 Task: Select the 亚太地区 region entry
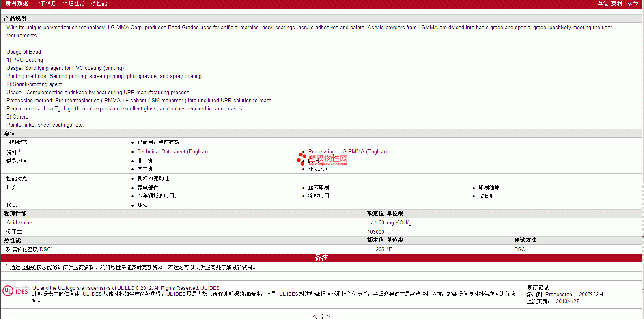(x=319, y=169)
